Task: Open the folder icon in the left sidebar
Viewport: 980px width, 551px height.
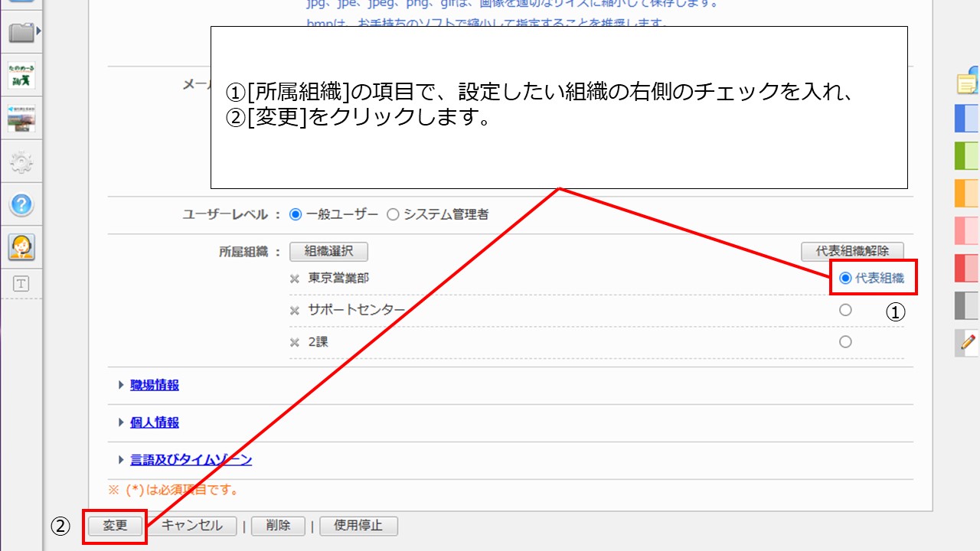Action: 21,32
